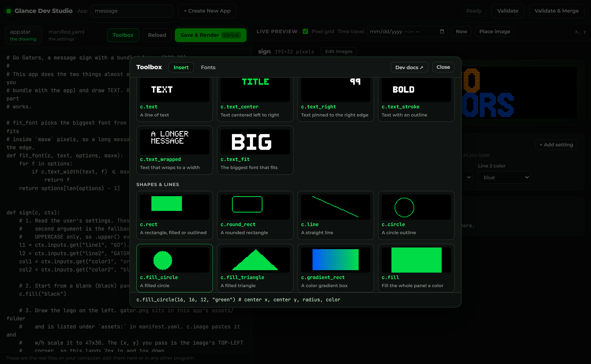This screenshot has width=591, height=364.
Task: Click the Ready status pill
Action: (473, 11)
